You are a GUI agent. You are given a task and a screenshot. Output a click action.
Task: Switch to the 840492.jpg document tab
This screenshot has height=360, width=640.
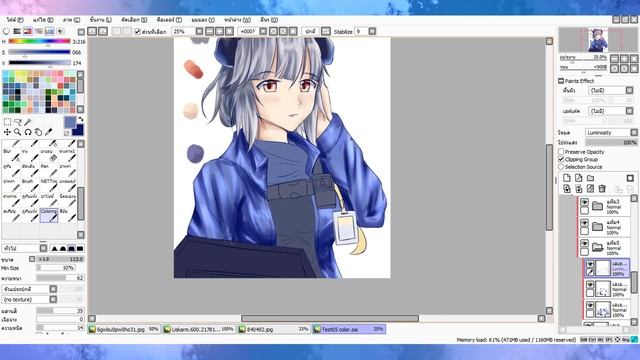(x=274, y=329)
